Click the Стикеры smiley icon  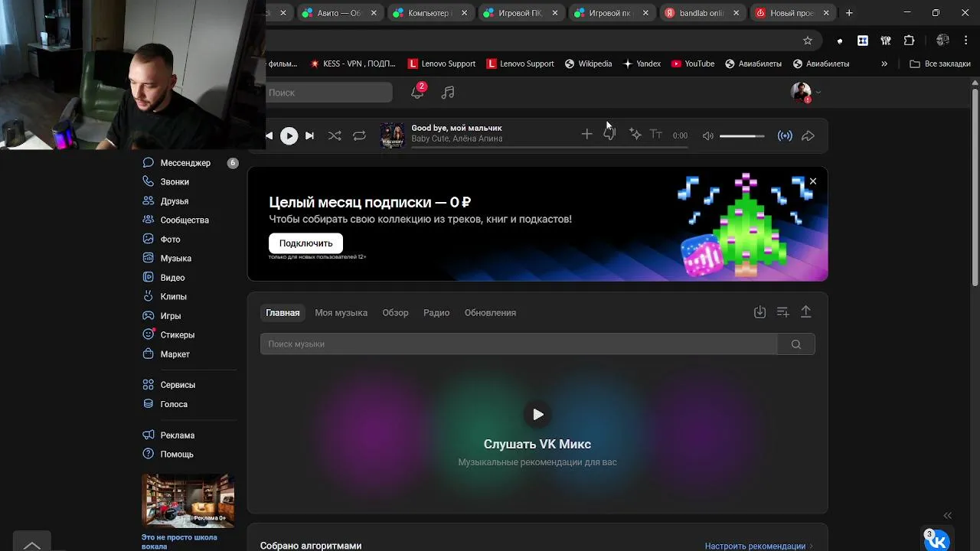(149, 334)
